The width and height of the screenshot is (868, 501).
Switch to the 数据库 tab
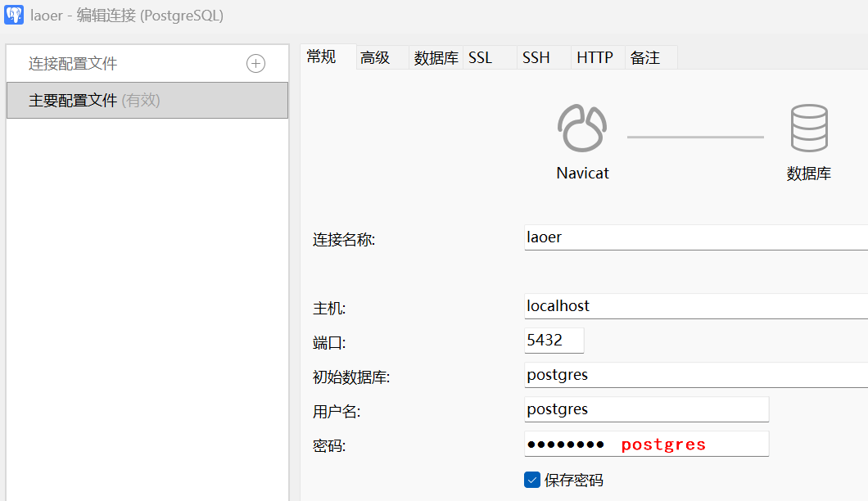tap(436, 57)
